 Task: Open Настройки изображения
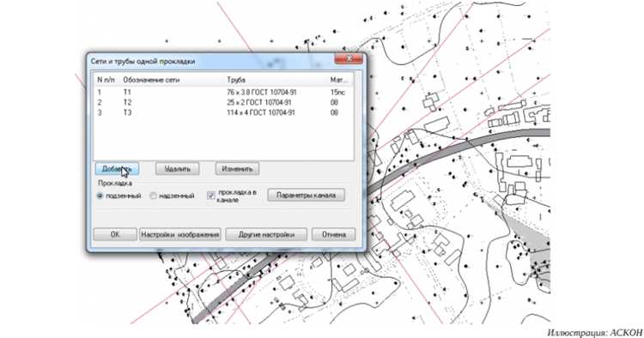tap(180, 235)
